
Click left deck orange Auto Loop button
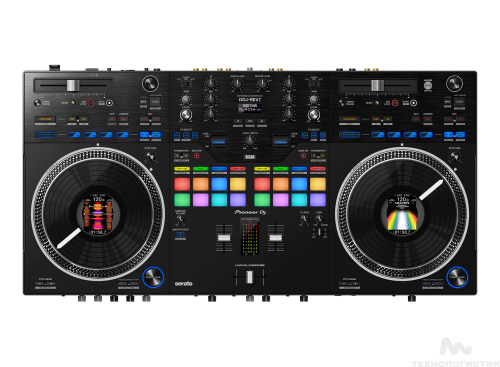tap(45, 119)
